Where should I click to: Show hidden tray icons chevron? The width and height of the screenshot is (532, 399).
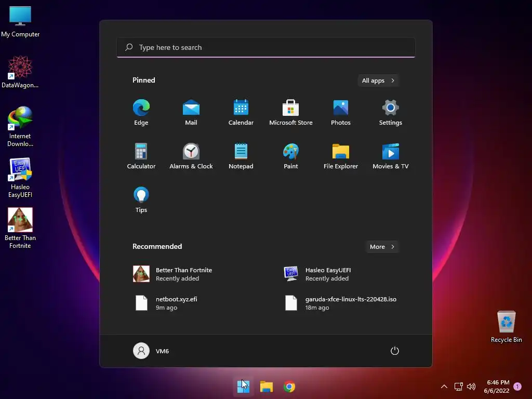coord(444,387)
